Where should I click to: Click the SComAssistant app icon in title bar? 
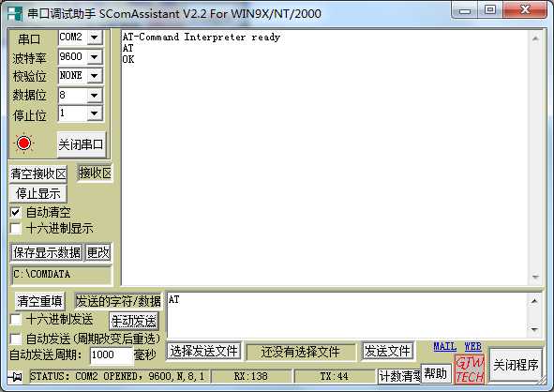pyautogui.click(x=14, y=13)
